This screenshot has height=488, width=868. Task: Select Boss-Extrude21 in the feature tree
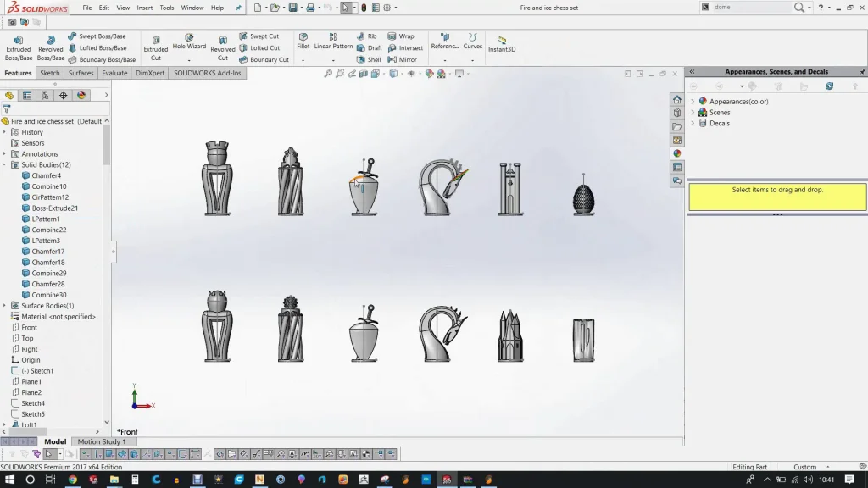point(54,208)
